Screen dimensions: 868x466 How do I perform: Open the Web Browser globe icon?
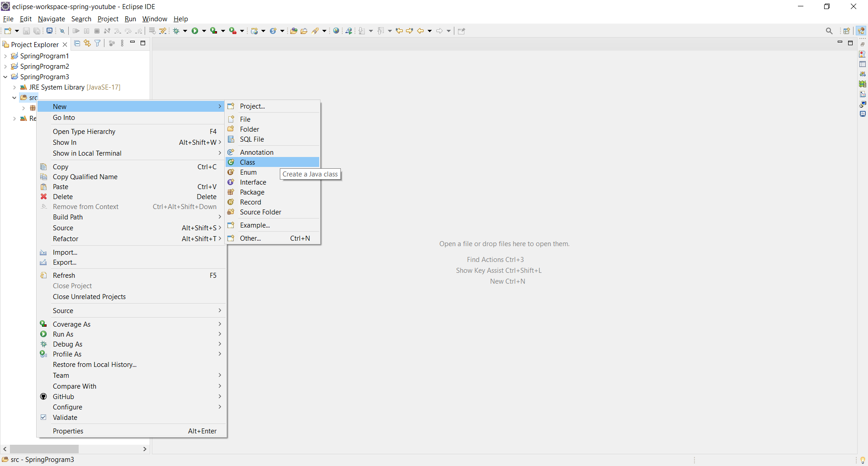tap(336, 31)
